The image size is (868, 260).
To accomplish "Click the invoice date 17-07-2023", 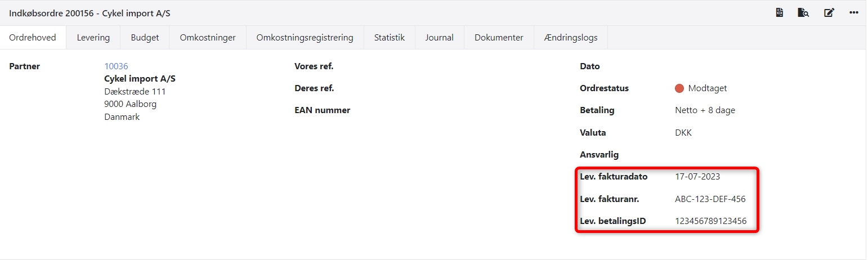I will (x=697, y=177).
